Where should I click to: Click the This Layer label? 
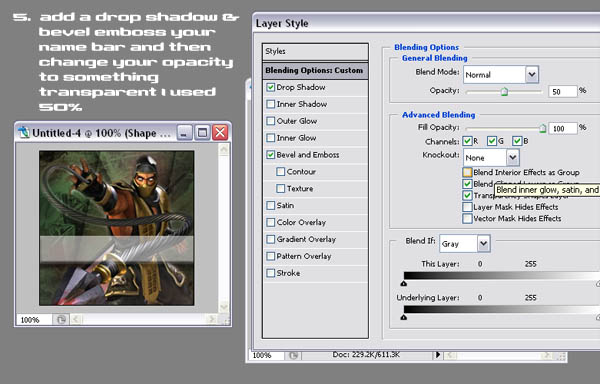tap(440, 264)
